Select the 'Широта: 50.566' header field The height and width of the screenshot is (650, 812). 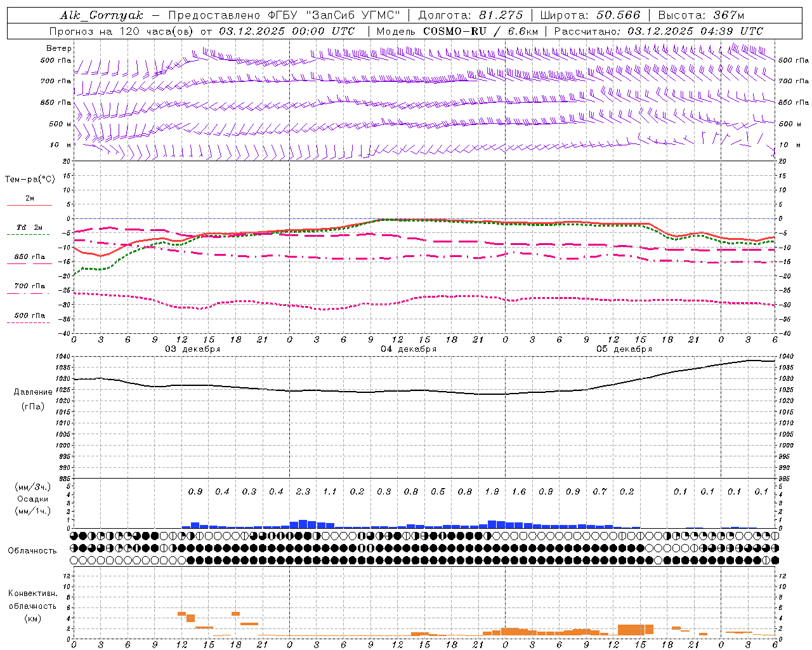pyautogui.click(x=590, y=15)
